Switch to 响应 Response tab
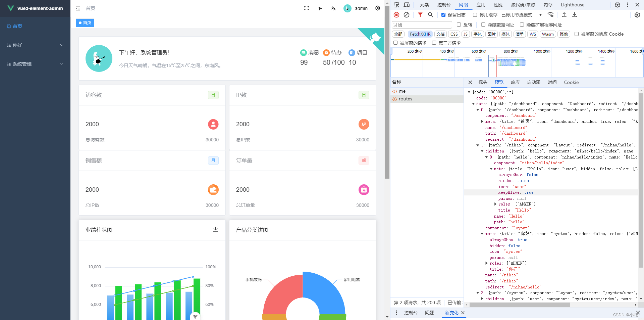The height and width of the screenshot is (320, 644). click(515, 82)
